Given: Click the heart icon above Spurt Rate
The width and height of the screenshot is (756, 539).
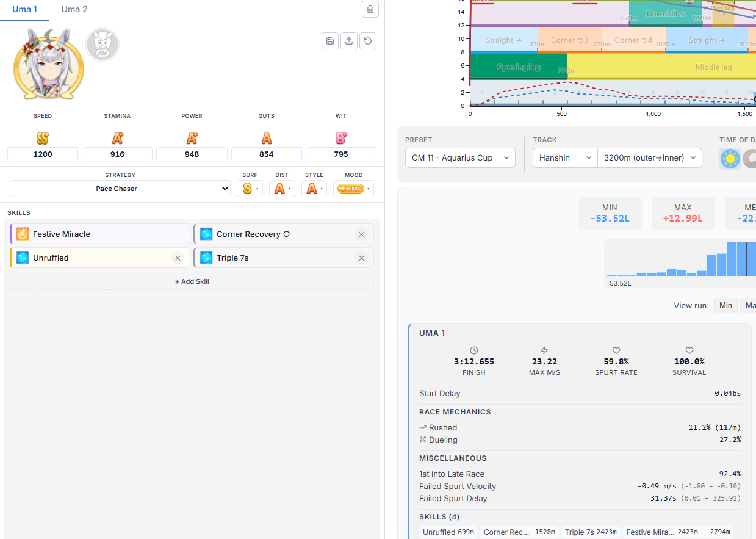Looking at the screenshot, I should [616, 350].
